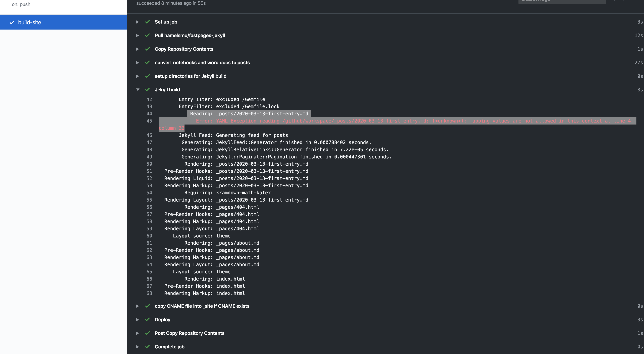Image resolution: width=644 pixels, height=354 pixels.
Task: Click the success icon next to "Jekyll build"
Action: 147,89
